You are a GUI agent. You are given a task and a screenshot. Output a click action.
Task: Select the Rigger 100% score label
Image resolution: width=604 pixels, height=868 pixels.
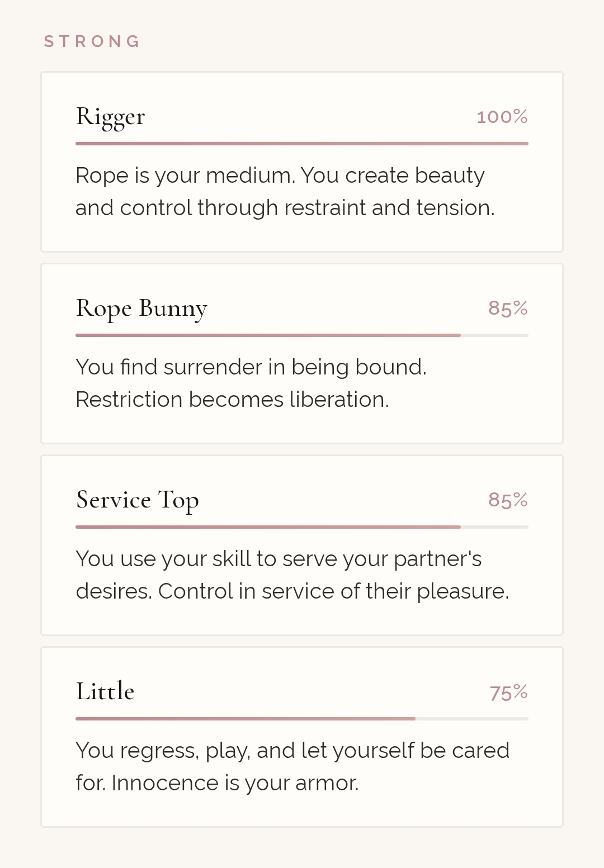(x=502, y=117)
